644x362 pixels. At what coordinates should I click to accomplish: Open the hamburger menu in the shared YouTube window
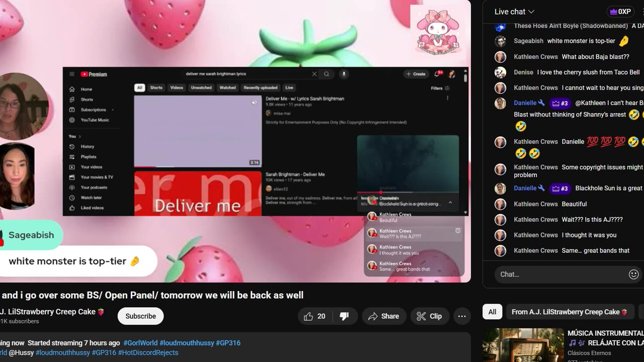coord(71,74)
